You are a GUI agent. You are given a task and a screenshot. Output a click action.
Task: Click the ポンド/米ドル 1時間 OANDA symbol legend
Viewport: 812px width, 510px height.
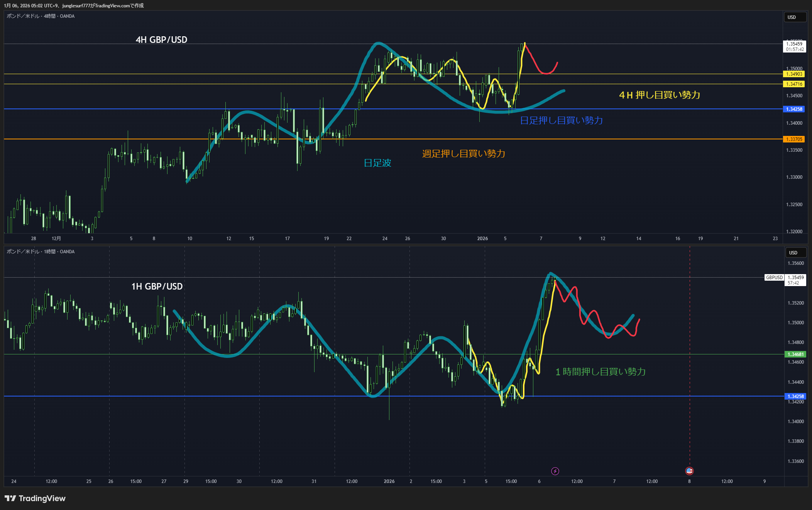[x=41, y=252]
